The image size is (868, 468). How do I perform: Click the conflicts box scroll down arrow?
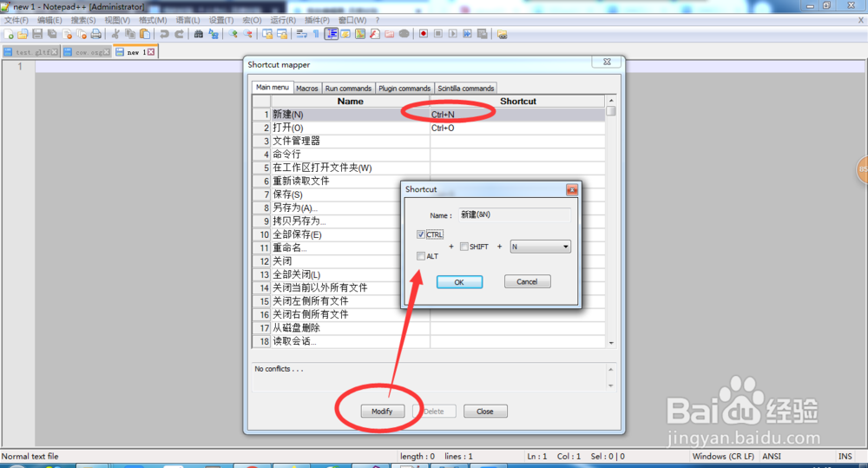[610, 386]
